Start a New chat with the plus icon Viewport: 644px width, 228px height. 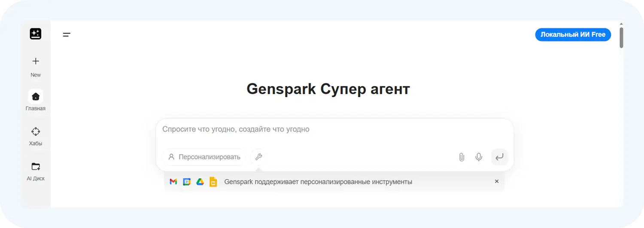tap(36, 61)
